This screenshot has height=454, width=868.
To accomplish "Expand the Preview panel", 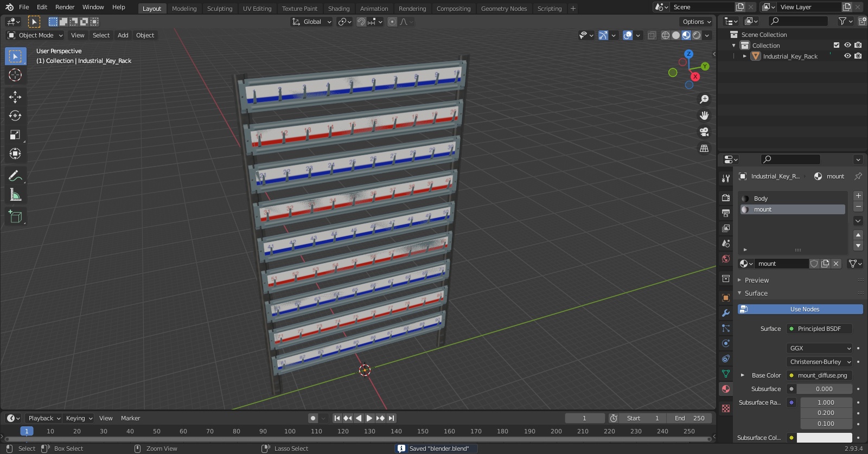I will coord(756,280).
